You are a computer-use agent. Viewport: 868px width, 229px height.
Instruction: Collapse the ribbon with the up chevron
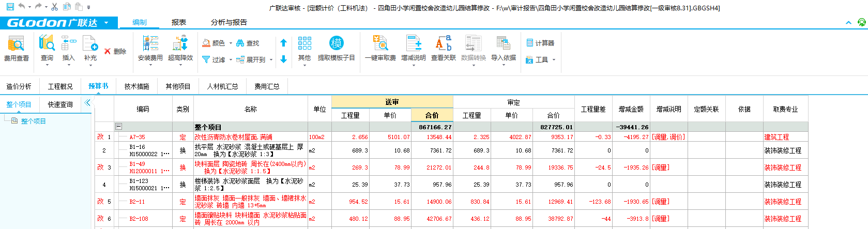click(848, 23)
